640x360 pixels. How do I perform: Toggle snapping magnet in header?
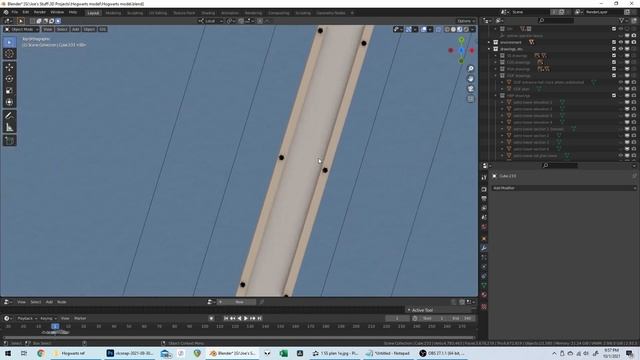241,21
